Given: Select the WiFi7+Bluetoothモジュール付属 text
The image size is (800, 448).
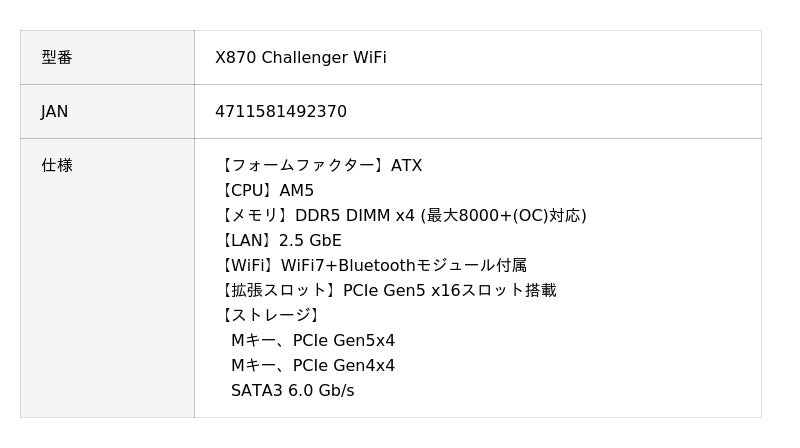Looking at the screenshot, I should tap(404, 266).
